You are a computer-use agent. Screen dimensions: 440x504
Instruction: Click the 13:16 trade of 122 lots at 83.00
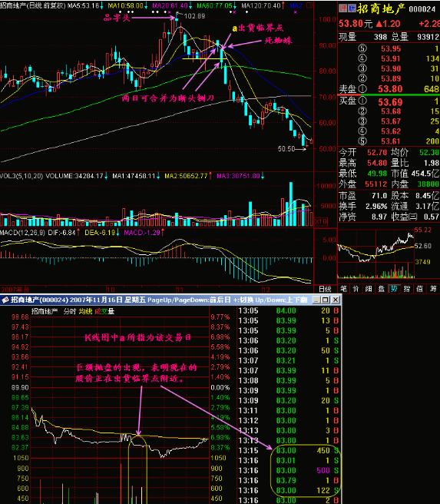(x=289, y=490)
